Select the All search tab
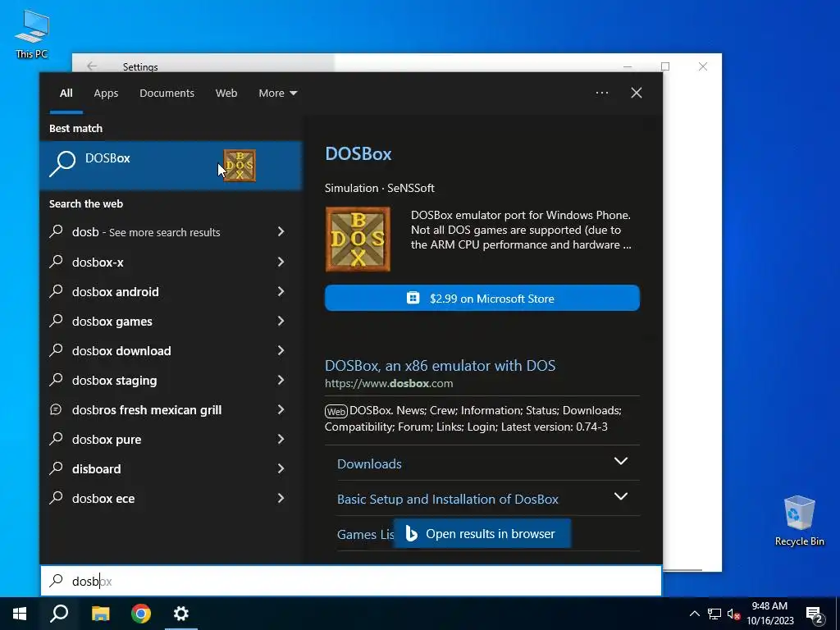The height and width of the screenshot is (630, 840). click(x=66, y=94)
